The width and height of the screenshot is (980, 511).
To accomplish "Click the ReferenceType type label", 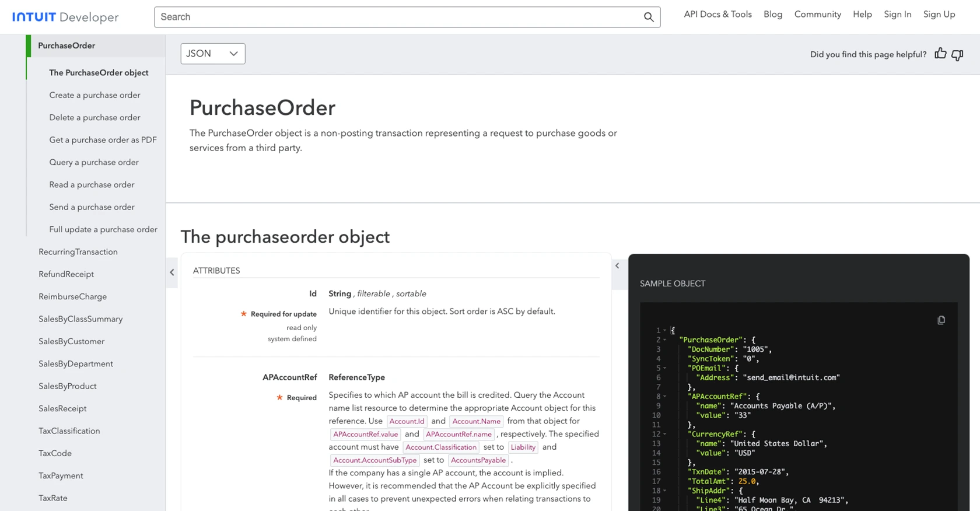I will pos(356,377).
